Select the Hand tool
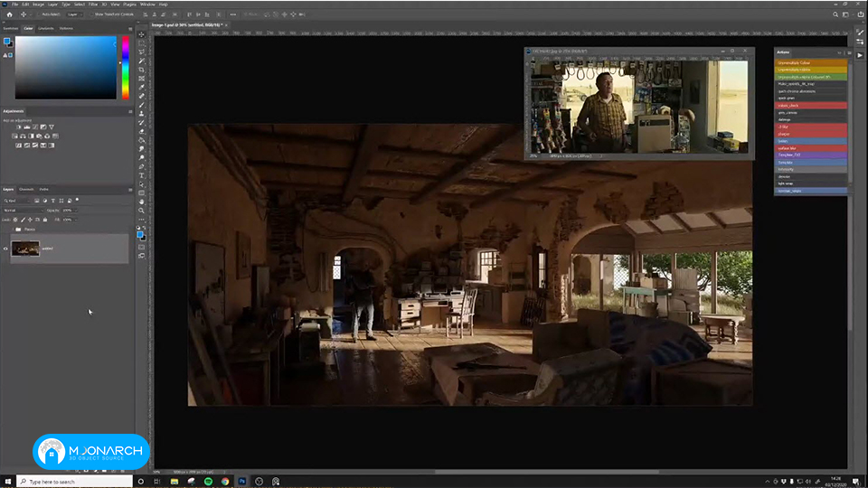Image resolution: width=868 pixels, height=488 pixels. (142, 202)
